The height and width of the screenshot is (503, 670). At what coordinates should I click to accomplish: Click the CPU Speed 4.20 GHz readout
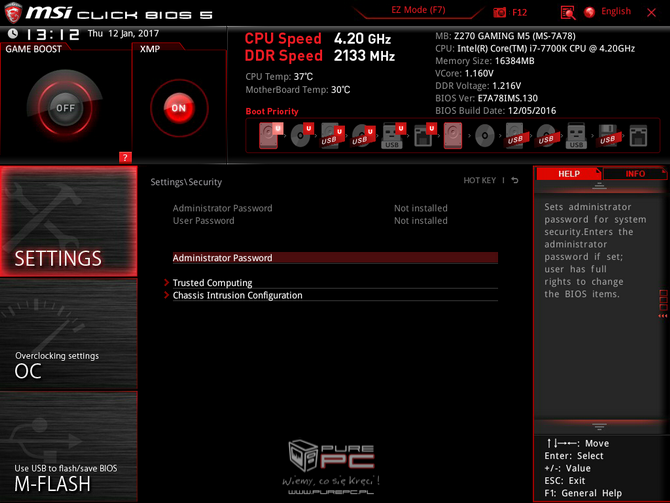coord(317,38)
